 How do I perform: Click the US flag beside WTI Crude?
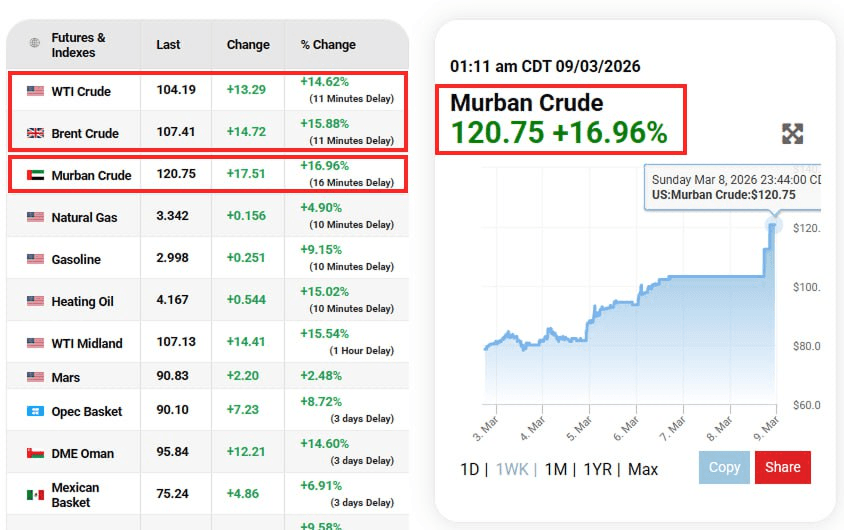35,91
